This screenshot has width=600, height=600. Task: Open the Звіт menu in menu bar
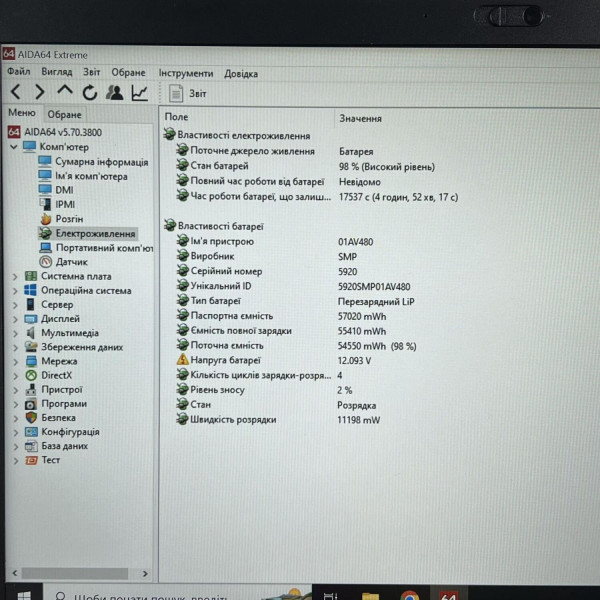(91, 72)
